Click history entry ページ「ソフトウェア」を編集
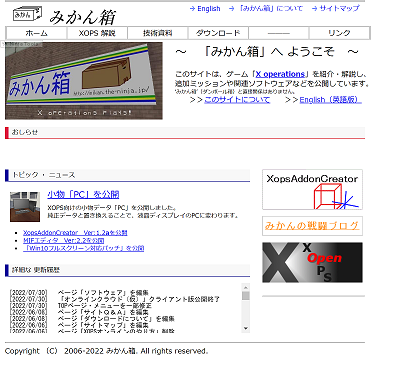 [x=103, y=293]
